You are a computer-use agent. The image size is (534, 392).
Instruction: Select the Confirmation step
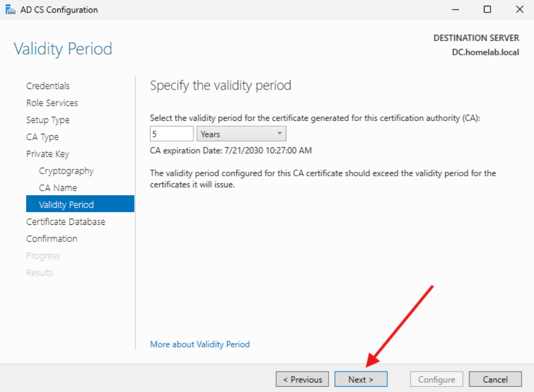tap(51, 239)
